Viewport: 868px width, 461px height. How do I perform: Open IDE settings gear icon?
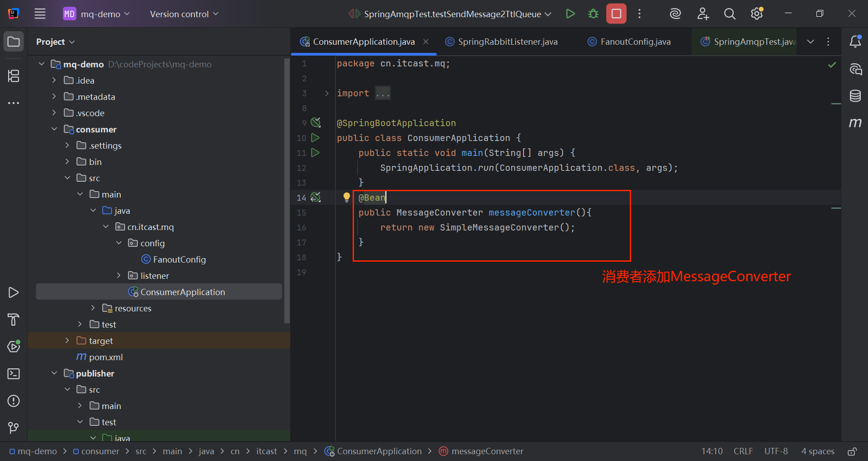757,14
